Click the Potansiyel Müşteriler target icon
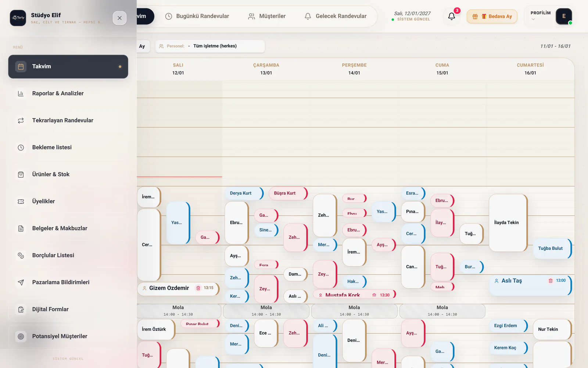 21,336
